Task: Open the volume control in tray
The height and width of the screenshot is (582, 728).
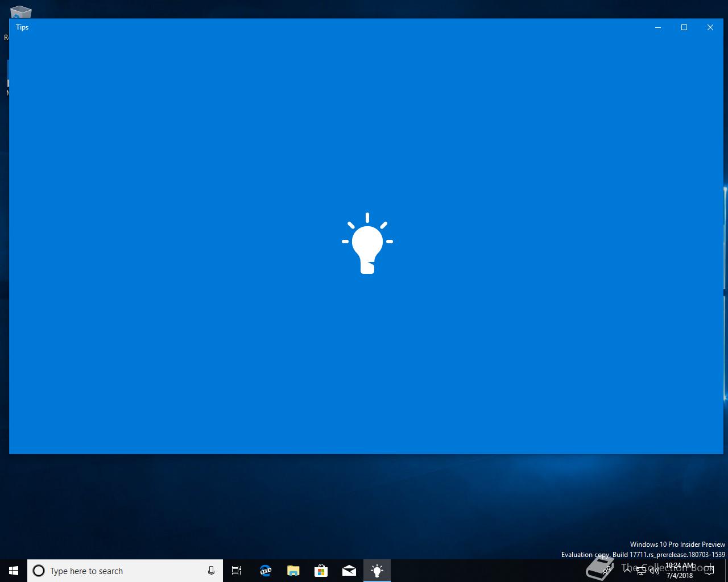Action: pyautogui.click(x=654, y=571)
